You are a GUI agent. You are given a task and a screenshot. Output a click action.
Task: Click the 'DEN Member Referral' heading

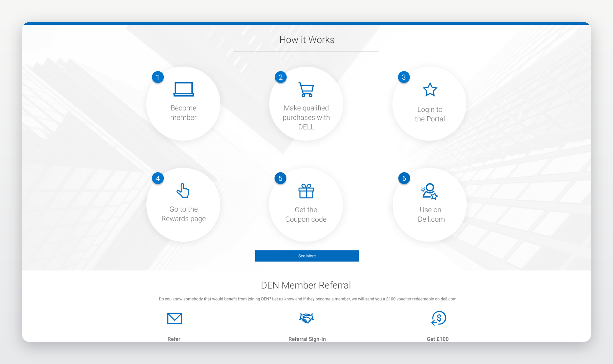pos(306,285)
